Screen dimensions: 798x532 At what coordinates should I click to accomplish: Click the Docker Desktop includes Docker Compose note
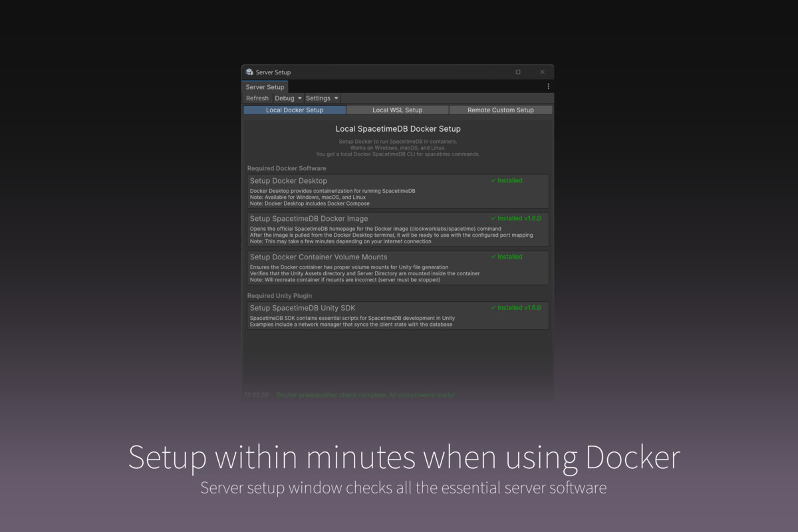(x=310, y=204)
